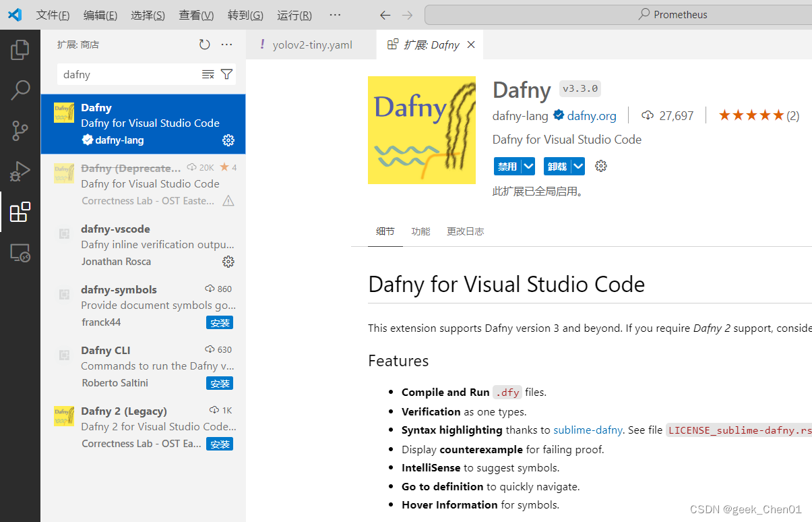Open the Search view in activity bar

tap(20, 90)
